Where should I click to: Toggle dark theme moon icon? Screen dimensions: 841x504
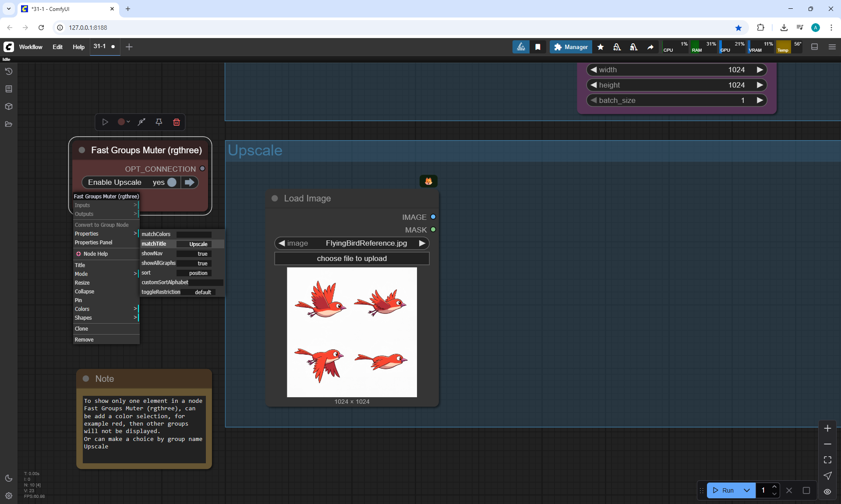click(x=8, y=478)
